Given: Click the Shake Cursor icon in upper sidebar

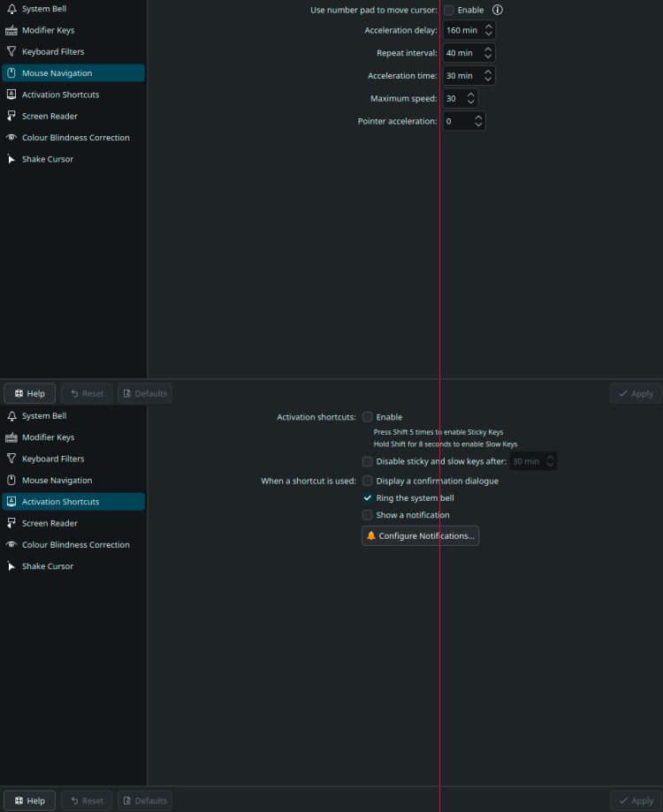Looking at the screenshot, I should point(11,159).
